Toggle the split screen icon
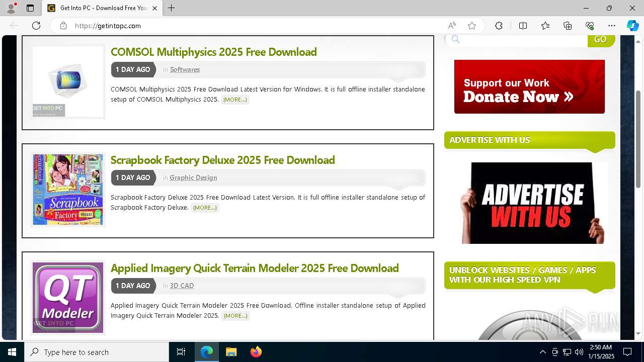The image size is (644, 362). click(523, 26)
